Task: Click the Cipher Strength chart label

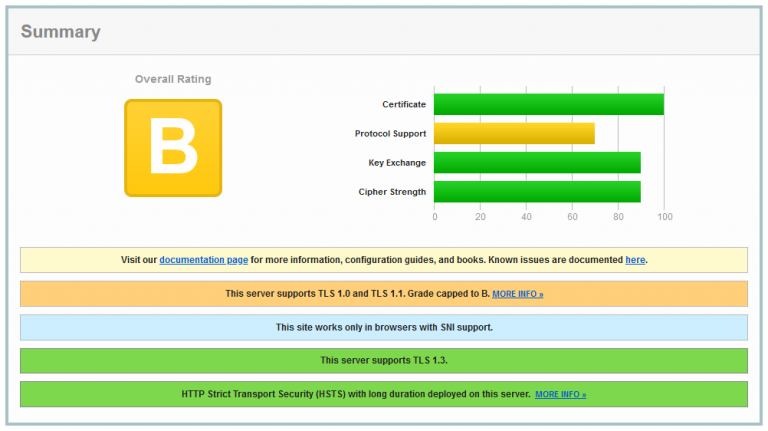Action: 392,192
